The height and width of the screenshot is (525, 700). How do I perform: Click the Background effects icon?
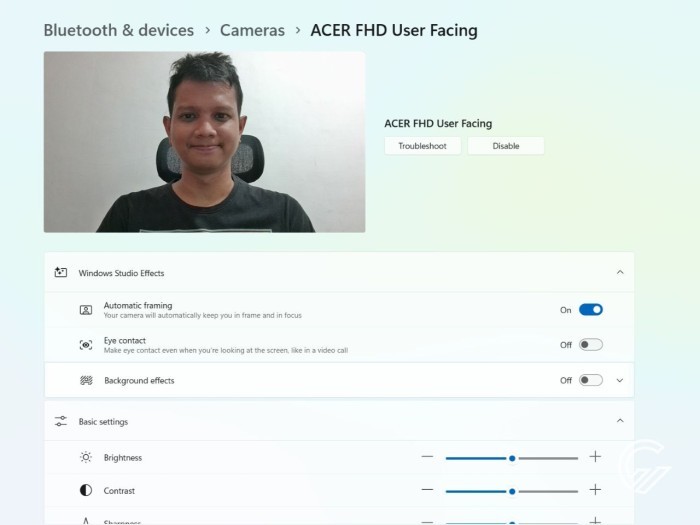click(86, 380)
